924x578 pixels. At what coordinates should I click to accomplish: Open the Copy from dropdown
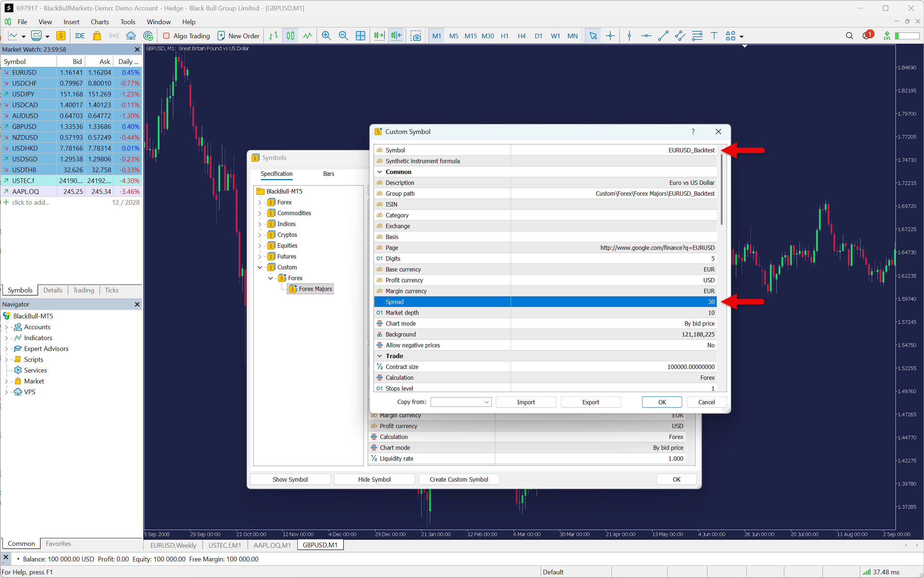point(461,402)
